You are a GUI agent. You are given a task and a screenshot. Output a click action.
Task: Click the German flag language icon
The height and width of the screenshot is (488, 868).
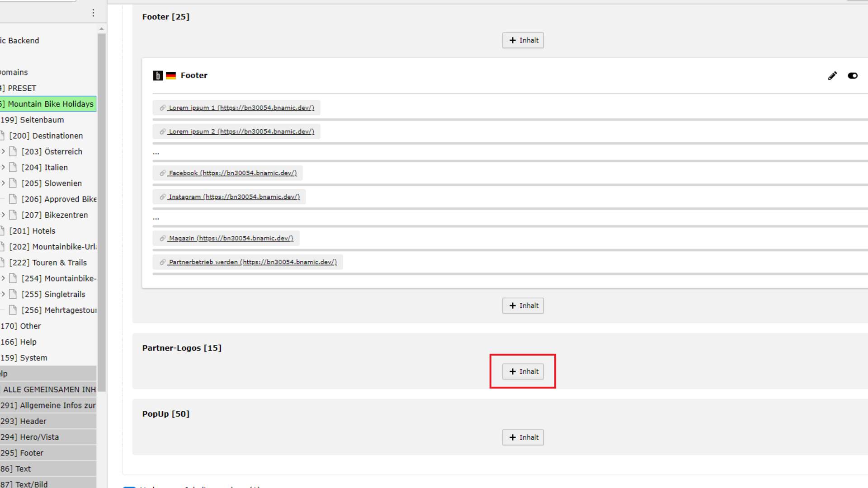coord(171,76)
